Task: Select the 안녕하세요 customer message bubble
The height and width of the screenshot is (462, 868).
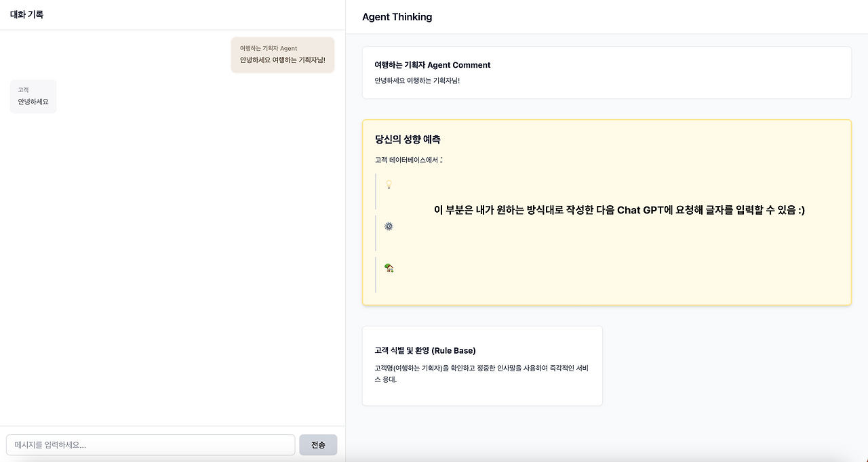Action: [x=33, y=102]
